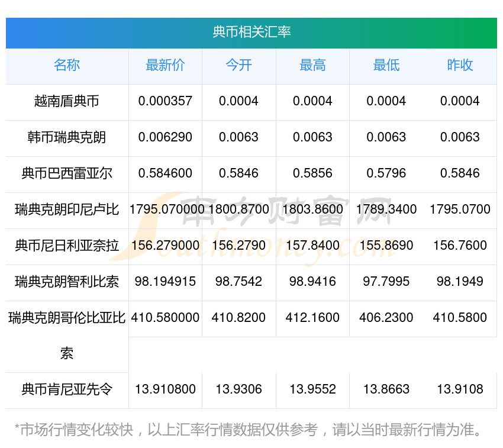Select the 昨收 column header

(460, 66)
